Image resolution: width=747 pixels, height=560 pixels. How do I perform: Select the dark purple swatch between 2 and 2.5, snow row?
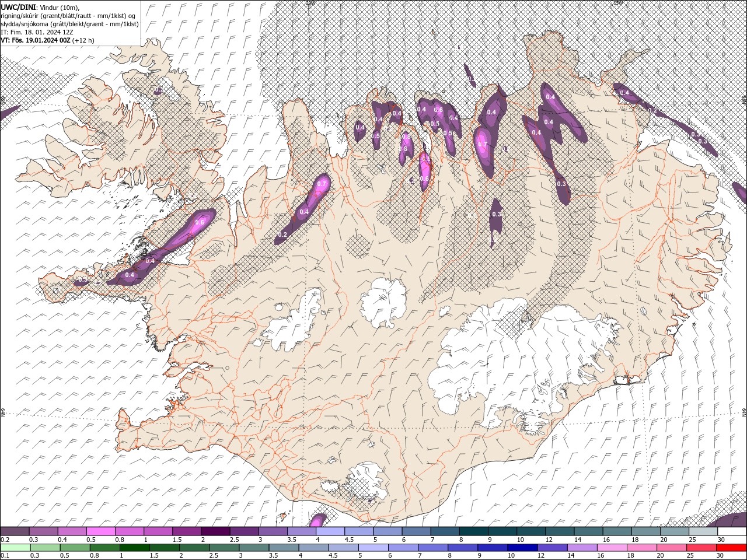point(215,531)
